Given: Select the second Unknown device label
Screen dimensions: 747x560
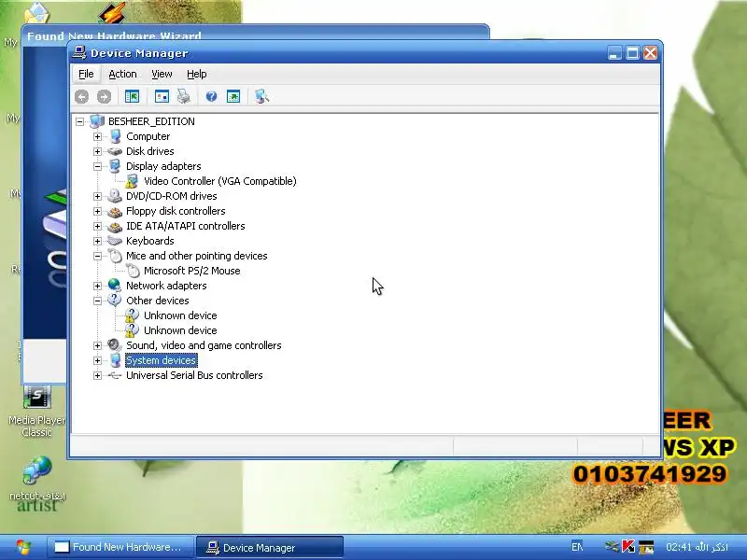Looking at the screenshot, I should coord(180,330).
